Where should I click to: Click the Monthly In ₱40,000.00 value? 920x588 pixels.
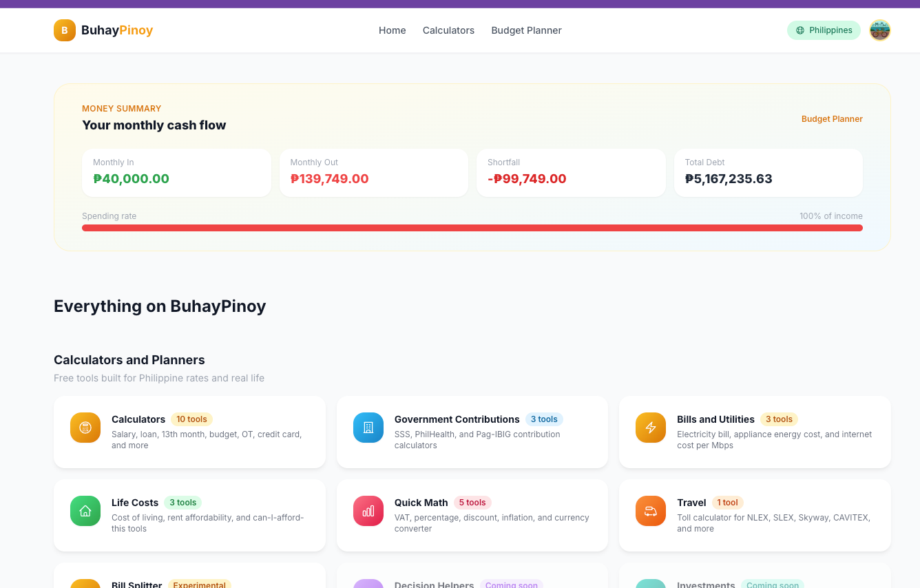click(131, 179)
